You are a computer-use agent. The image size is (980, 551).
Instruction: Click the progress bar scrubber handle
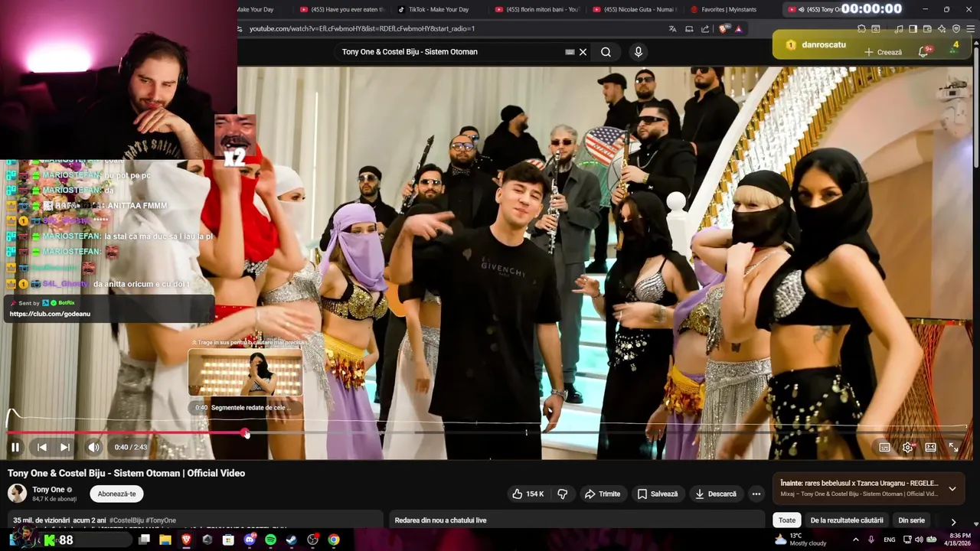click(x=246, y=433)
